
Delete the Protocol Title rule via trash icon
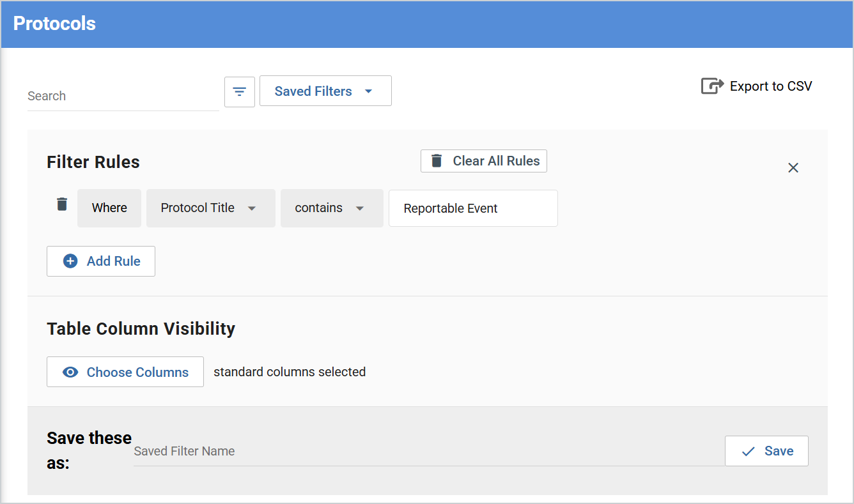[x=62, y=204]
